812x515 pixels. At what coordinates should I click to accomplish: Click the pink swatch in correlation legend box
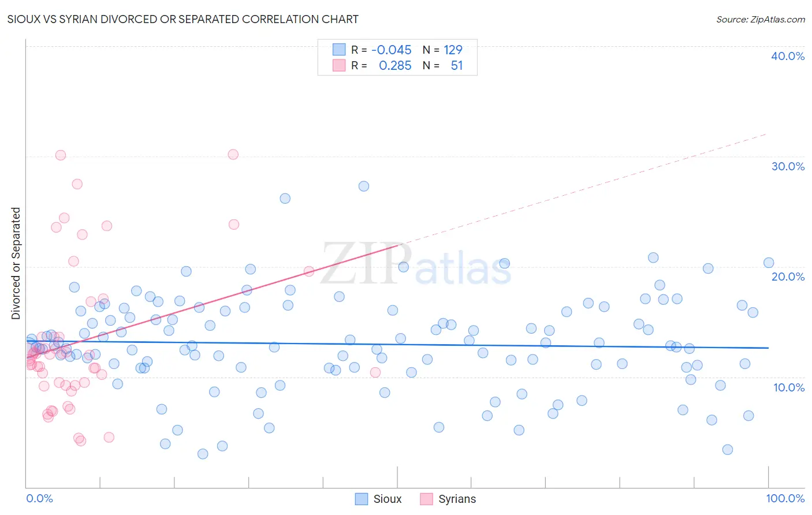point(339,65)
